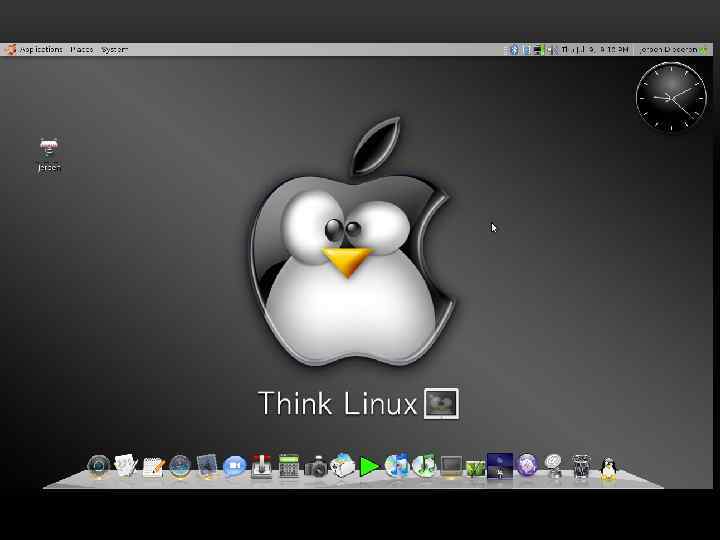Launch the notepad with pencil dock icon

coord(153,467)
